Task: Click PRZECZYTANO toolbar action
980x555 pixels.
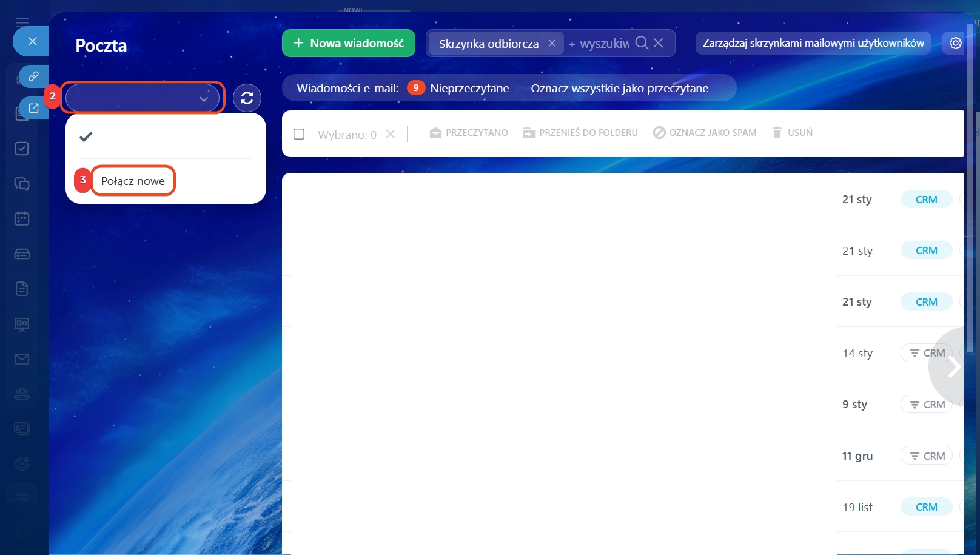Action: coord(469,133)
